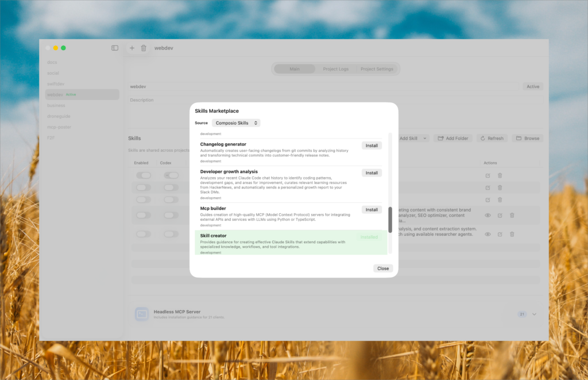Install the Changelog generator skill

tap(372, 145)
